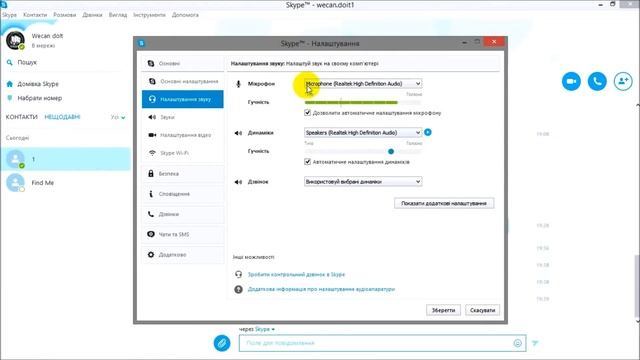Open Чати та SMS settings section

(x=183, y=234)
